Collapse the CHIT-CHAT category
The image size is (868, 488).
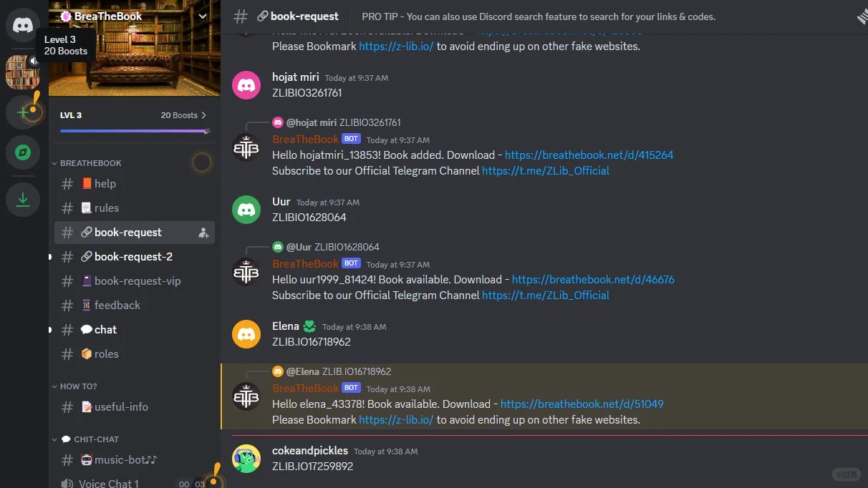click(85, 439)
